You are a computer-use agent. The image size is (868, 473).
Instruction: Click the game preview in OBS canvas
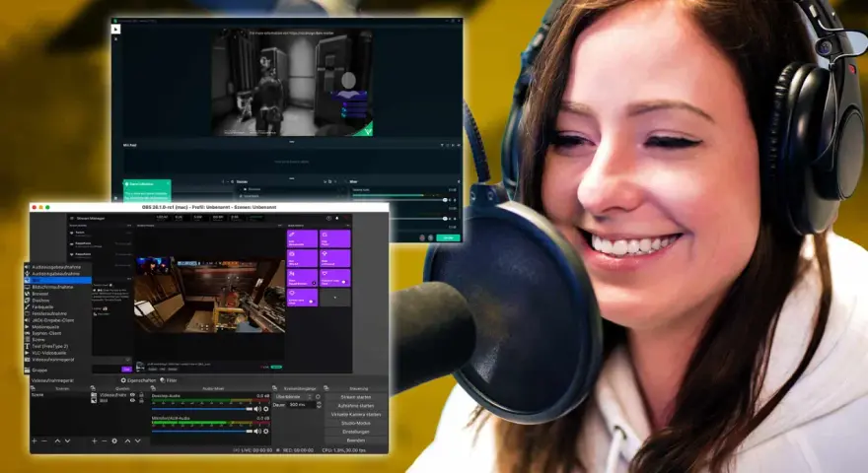tap(210, 295)
